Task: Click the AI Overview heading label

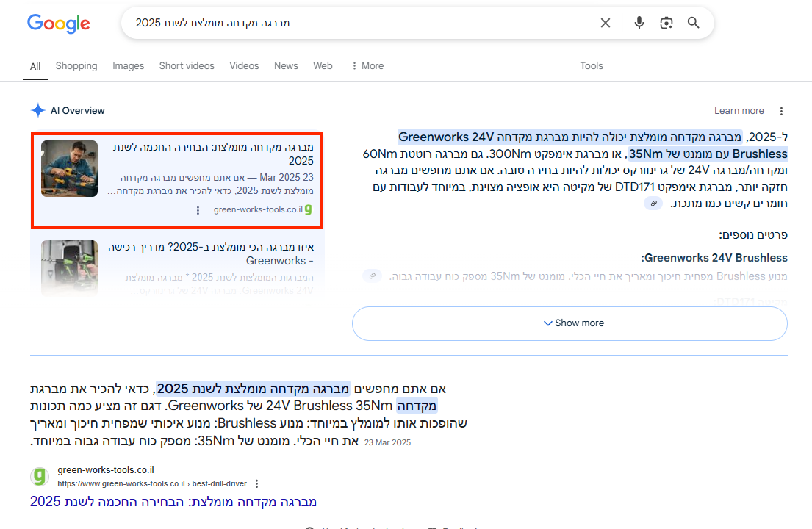Action: [x=78, y=111]
